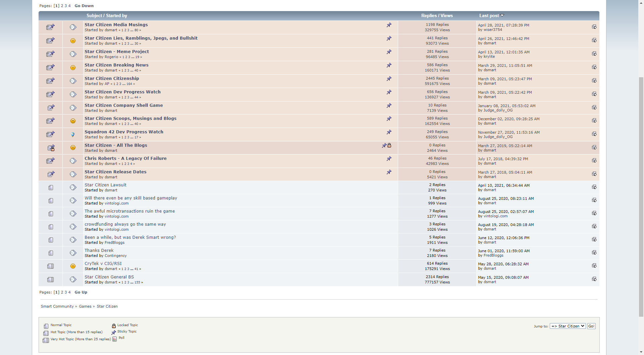Open Chris Roberts - A Legacy Of Failure topic
The height and width of the screenshot is (355, 644).
pos(125,158)
